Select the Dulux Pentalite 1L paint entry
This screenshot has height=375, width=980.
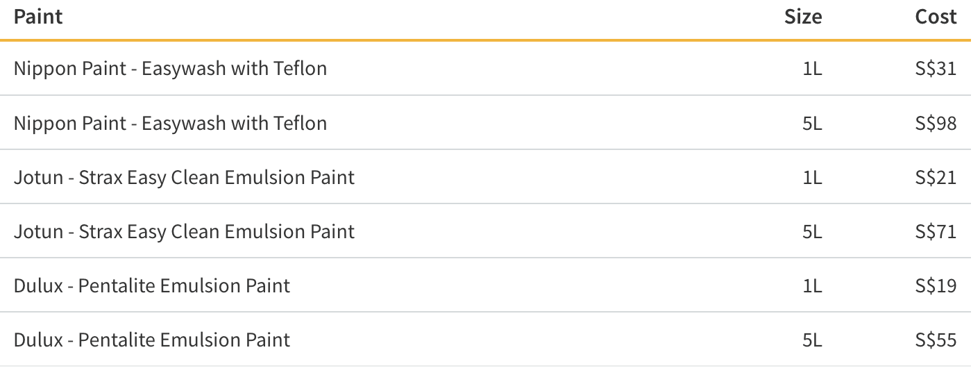152,285
